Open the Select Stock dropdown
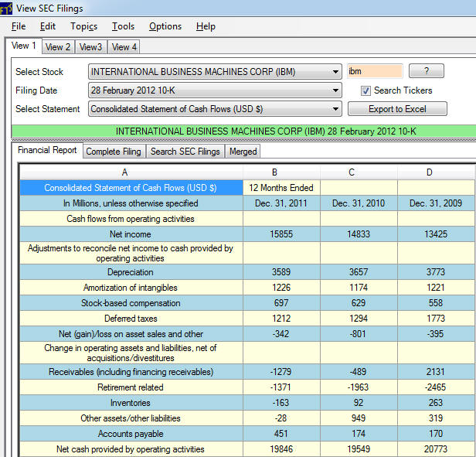The image size is (476, 457). click(215, 72)
